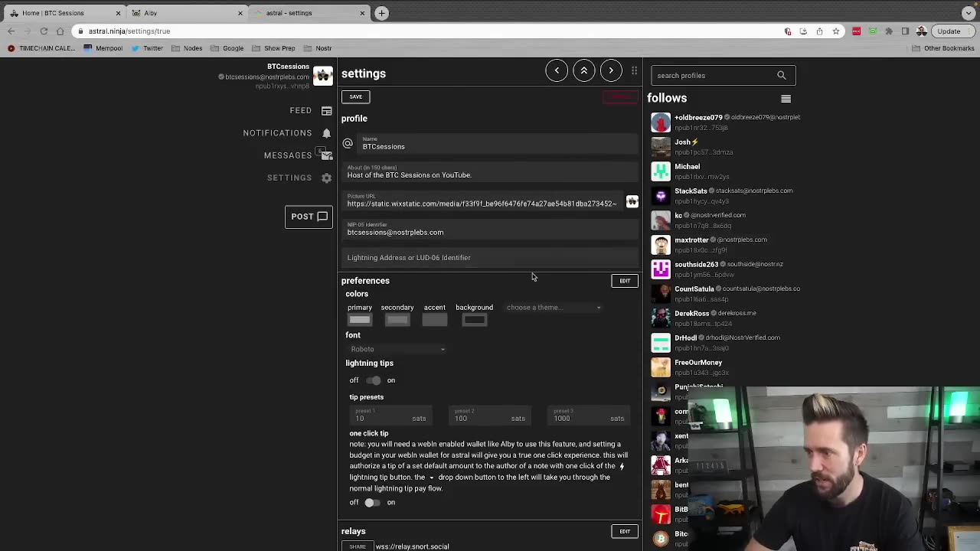Open new browser tab with plus
This screenshot has height=551, width=980.
pyautogui.click(x=381, y=13)
